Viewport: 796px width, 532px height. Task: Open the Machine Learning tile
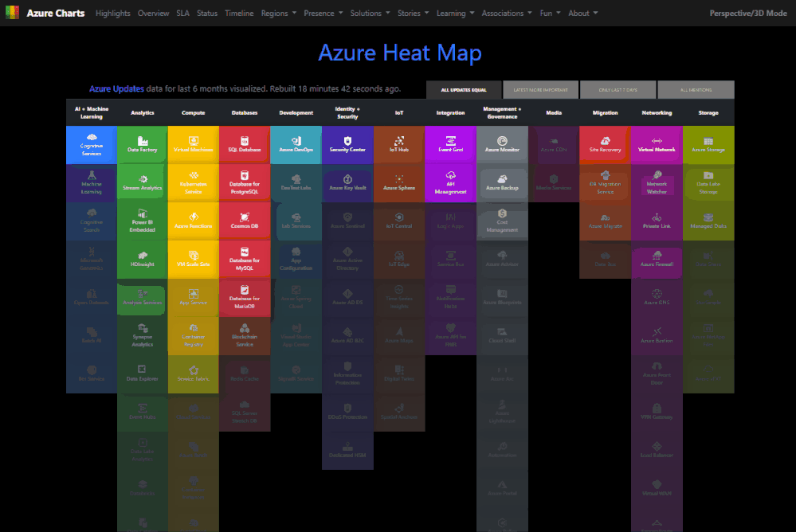pyautogui.click(x=92, y=183)
